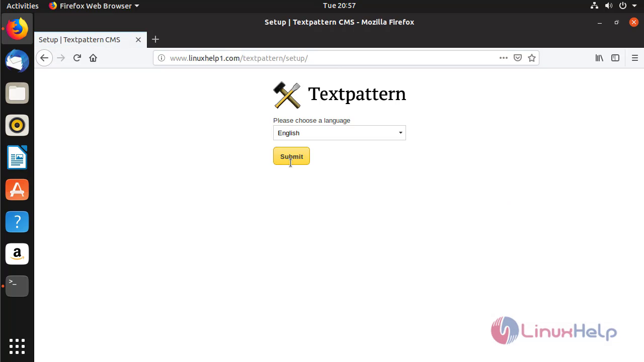
Task: Click the volume icon in top bar
Action: 609,6
